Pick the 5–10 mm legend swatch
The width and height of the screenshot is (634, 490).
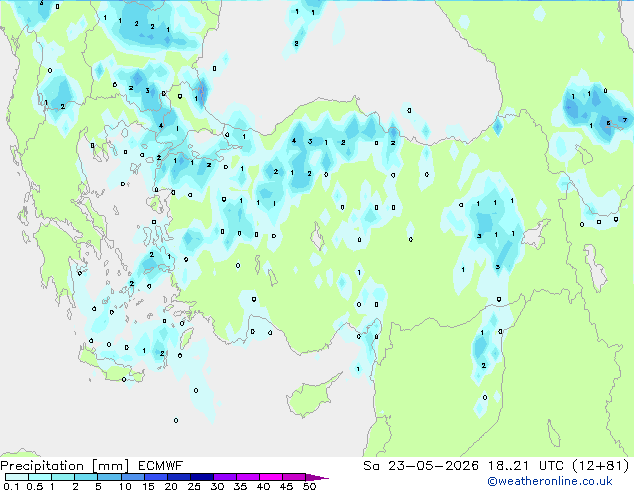point(110,477)
